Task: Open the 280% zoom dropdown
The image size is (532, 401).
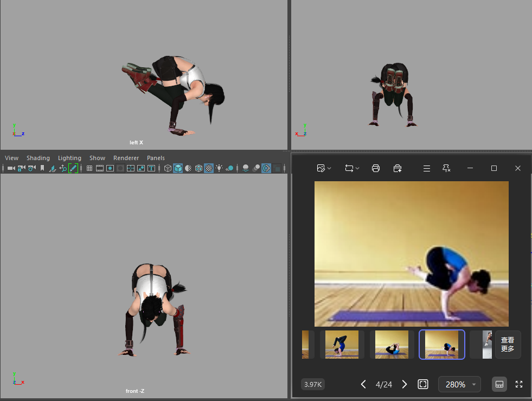Action: click(x=459, y=384)
